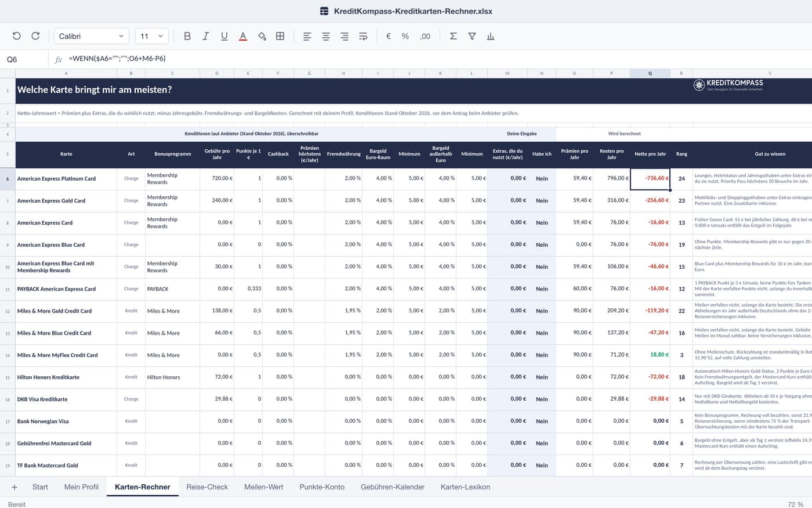Select the fill color bucket
Screen dimensions: 812x508
tap(262, 36)
